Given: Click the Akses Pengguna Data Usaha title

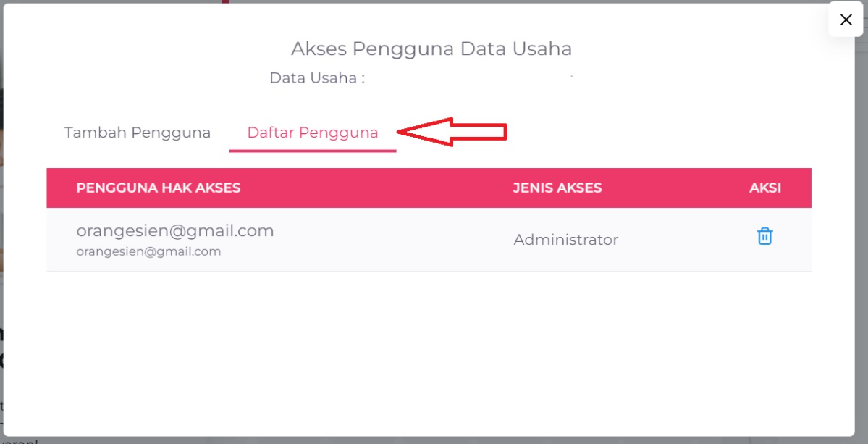Looking at the screenshot, I should (431, 49).
